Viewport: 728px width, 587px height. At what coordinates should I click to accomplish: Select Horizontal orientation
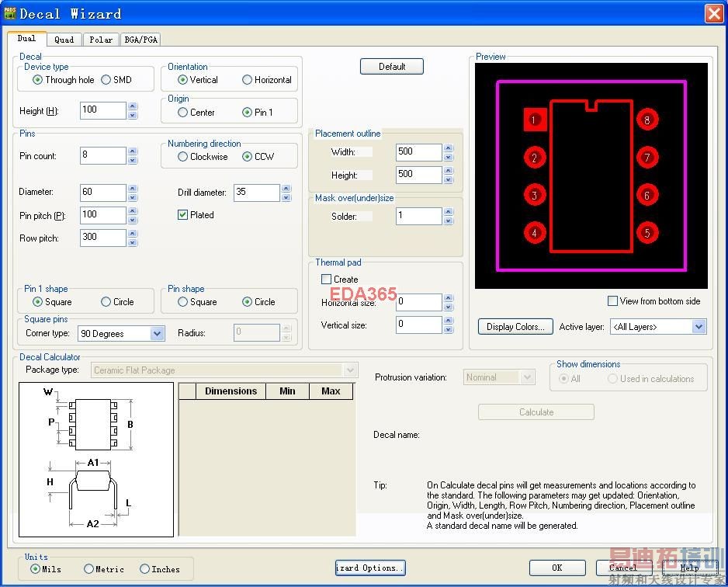[x=248, y=80]
